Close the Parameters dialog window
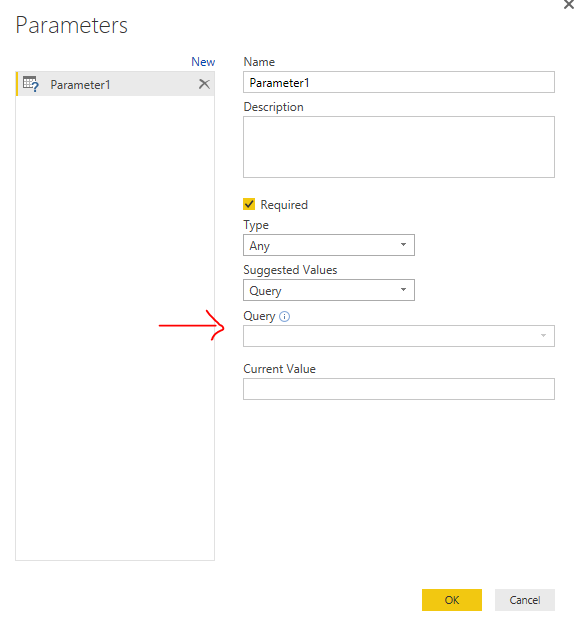 568,4
